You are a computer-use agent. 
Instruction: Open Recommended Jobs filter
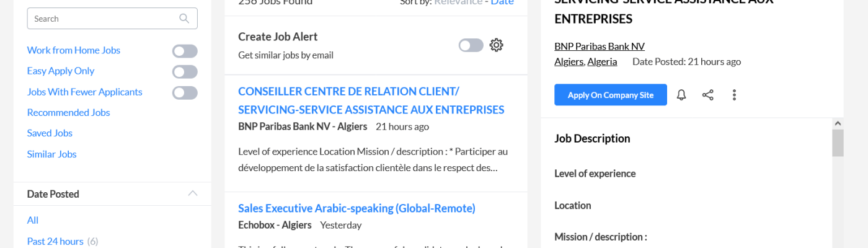pyautogui.click(x=68, y=112)
